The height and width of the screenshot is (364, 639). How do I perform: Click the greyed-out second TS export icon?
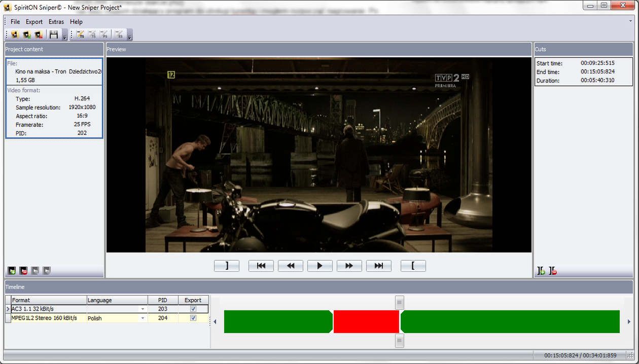[x=92, y=34]
